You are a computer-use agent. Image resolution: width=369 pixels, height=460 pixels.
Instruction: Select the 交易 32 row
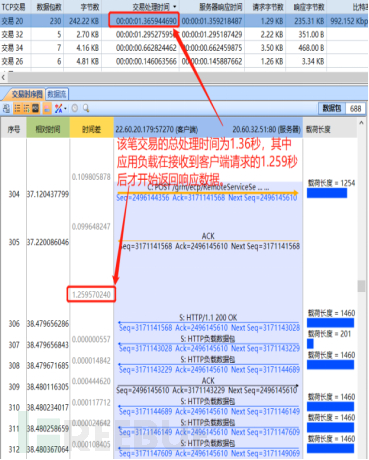point(184,34)
